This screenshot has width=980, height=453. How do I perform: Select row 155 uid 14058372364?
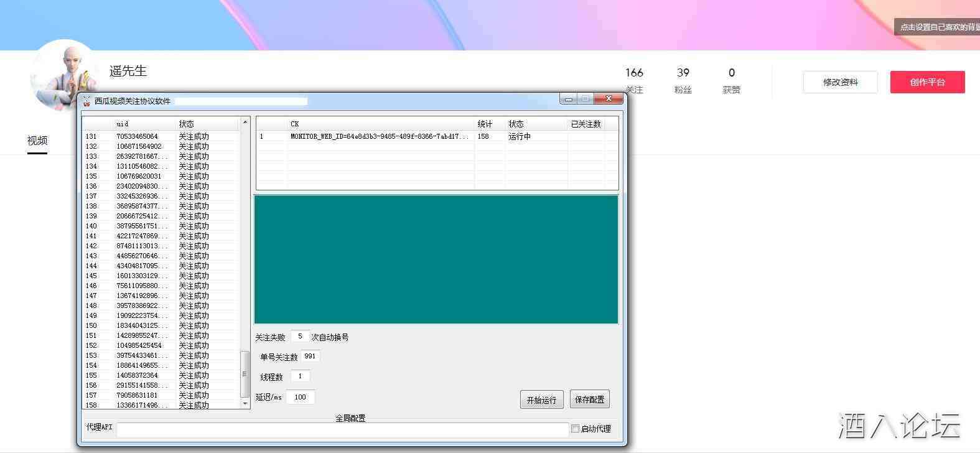click(161, 375)
